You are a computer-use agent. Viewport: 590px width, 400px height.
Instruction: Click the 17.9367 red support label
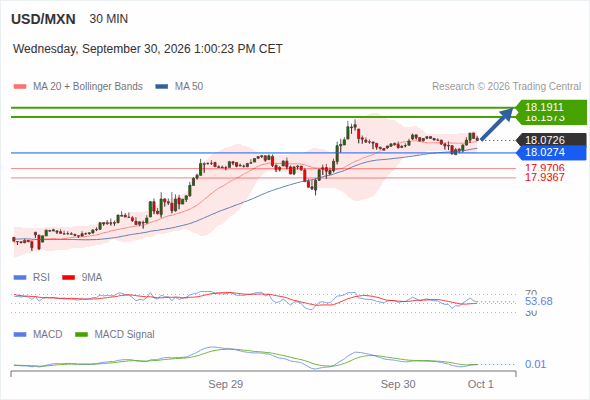(544, 177)
